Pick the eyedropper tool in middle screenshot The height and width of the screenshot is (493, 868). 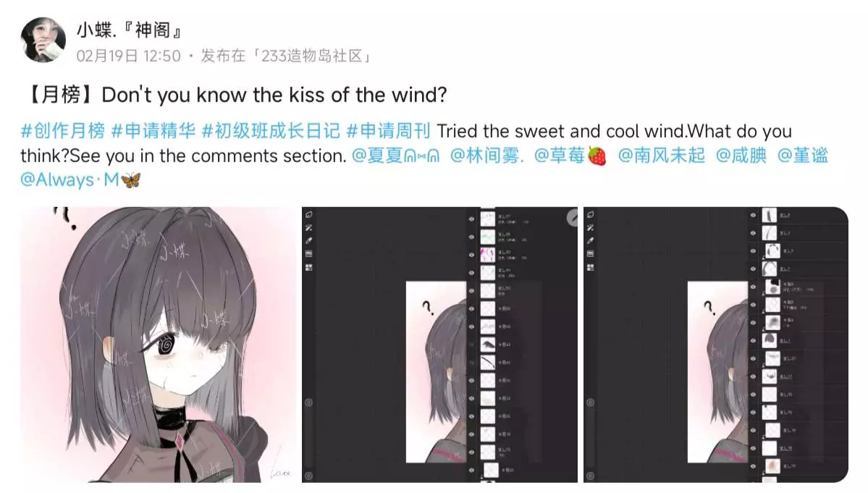[309, 240]
